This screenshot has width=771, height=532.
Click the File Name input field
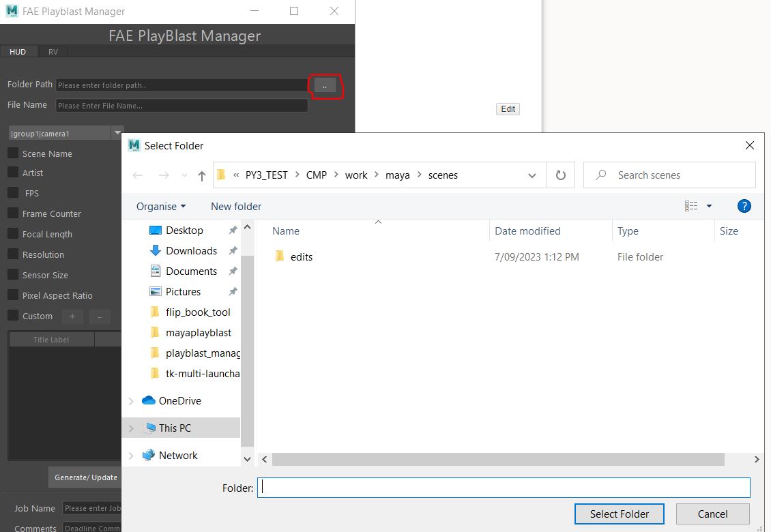(181, 106)
